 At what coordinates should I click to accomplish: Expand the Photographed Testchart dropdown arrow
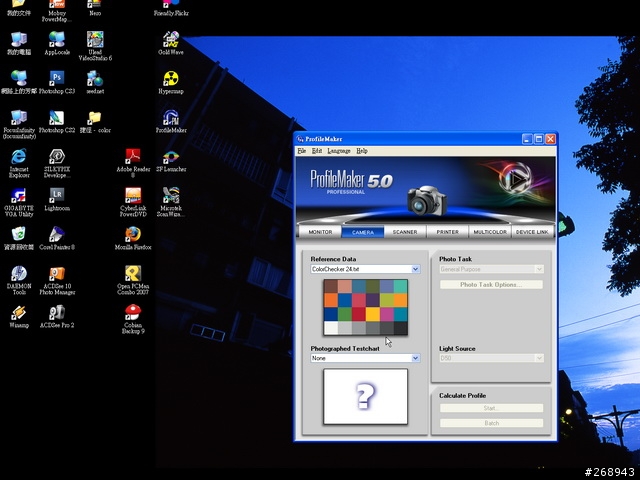click(416, 358)
